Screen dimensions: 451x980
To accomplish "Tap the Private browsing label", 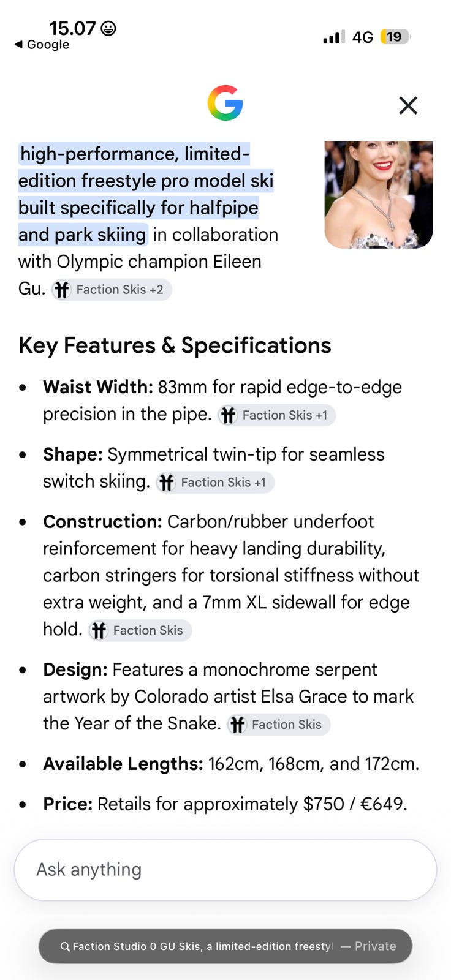I will tap(375, 946).
